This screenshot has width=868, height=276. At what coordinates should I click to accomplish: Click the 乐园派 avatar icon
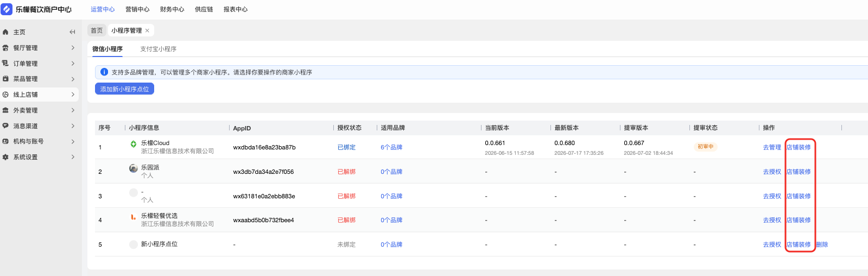pos(134,168)
